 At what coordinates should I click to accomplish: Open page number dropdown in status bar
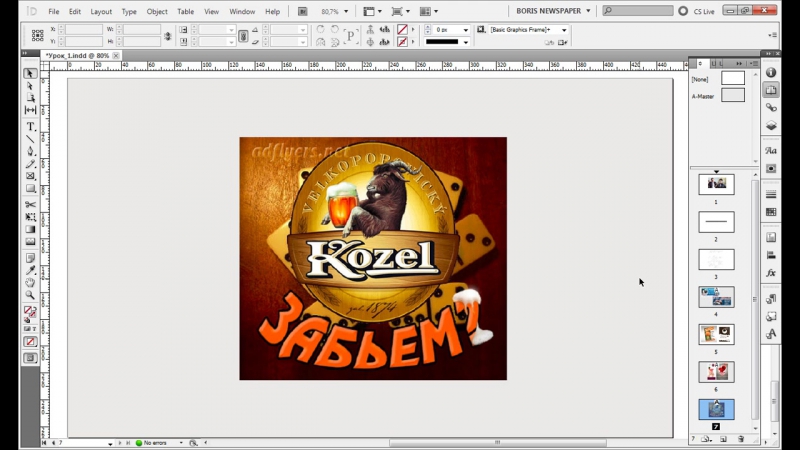[x=110, y=443]
